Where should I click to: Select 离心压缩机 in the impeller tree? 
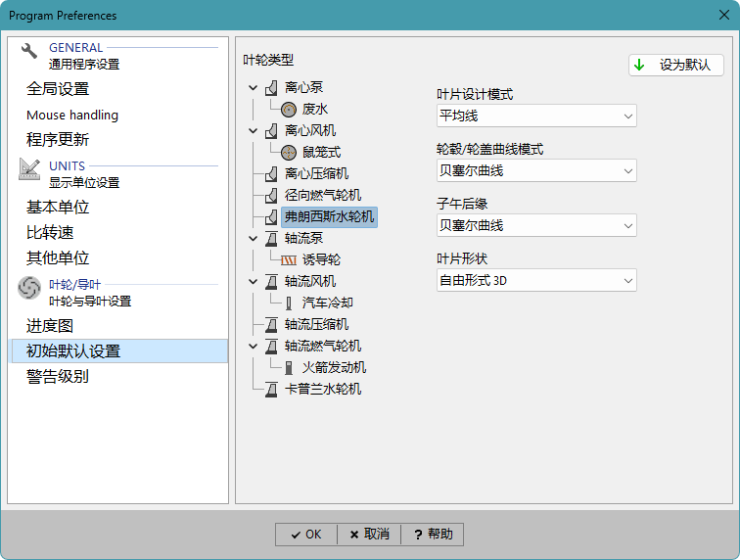[316, 174]
